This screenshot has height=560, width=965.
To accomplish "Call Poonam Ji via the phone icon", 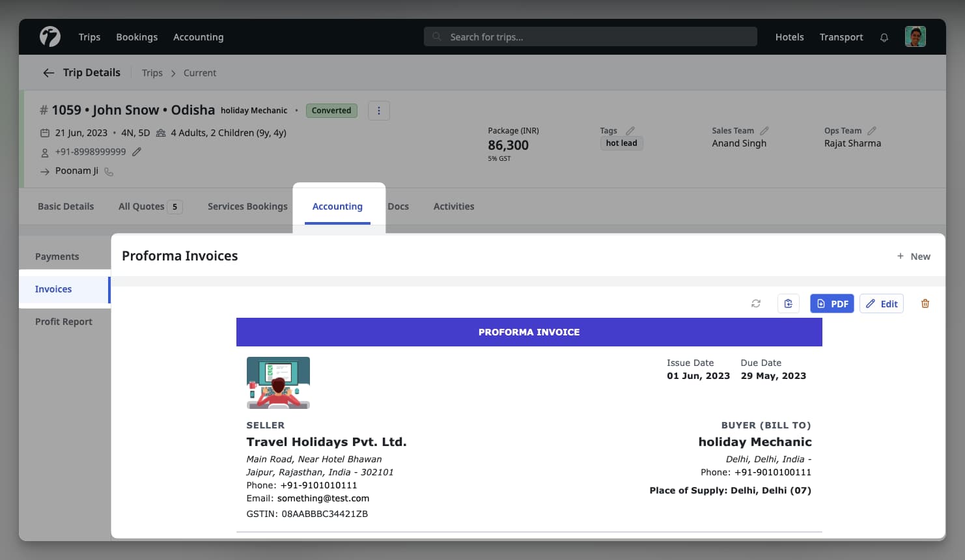I will click(108, 171).
